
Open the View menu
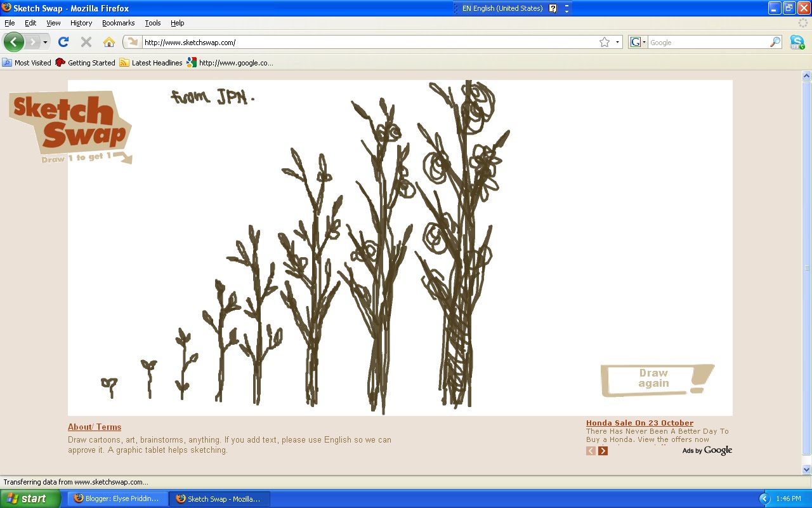[53, 23]
